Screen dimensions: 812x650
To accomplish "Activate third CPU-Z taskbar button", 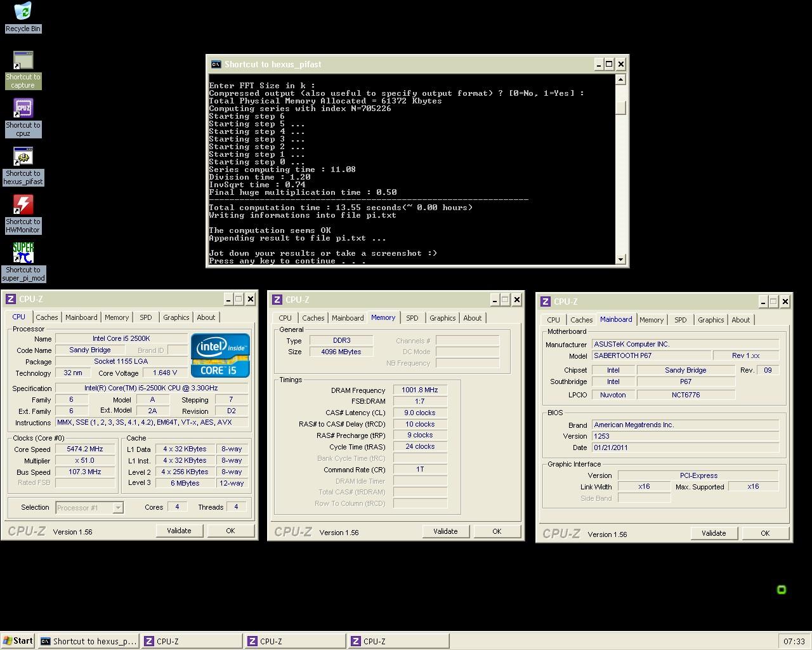I will tap(399, 641).
